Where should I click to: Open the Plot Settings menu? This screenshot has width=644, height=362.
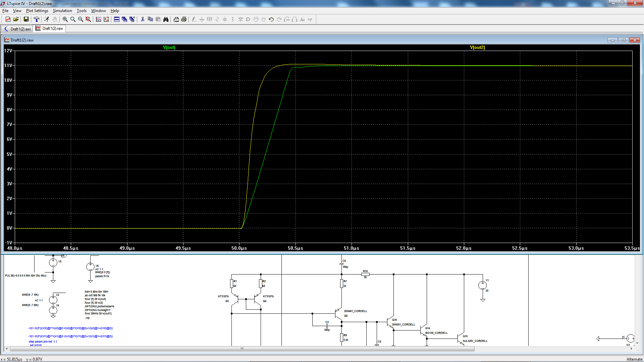[x=37, y=11]
